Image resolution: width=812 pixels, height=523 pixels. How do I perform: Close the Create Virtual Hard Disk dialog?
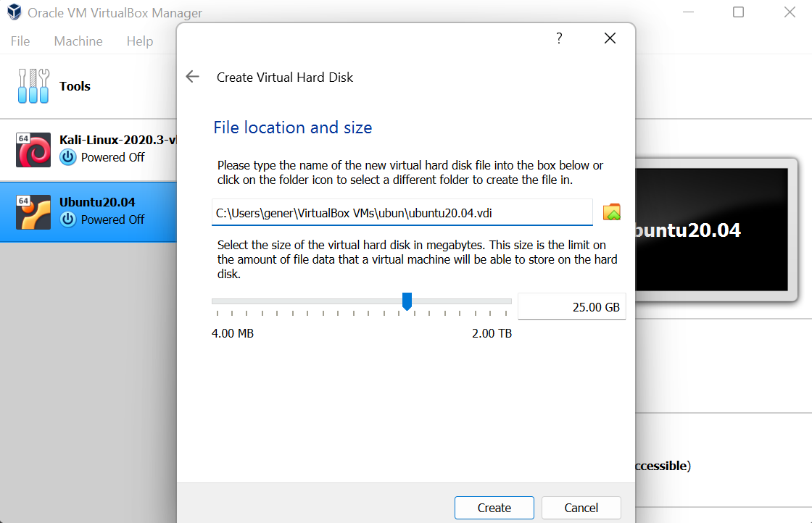click(x=610, y=38)
